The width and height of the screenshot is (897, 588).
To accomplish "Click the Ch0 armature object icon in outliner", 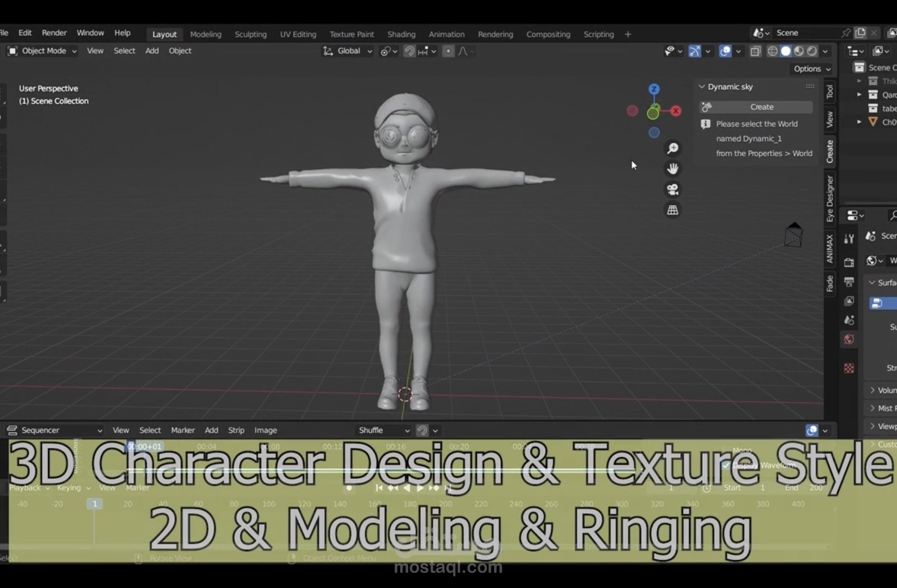I will [873, 122].
